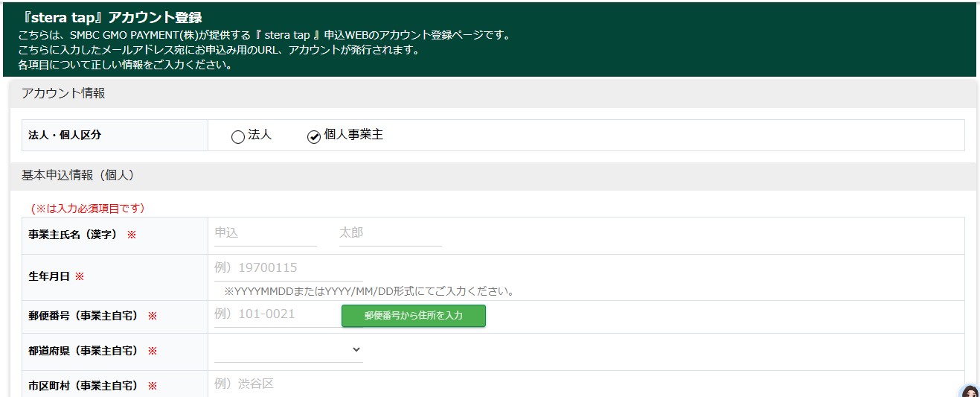The height and width of the screenshot is (397, 980).
Task: Focus the 生年月日 input field
Action: [289, 268]
